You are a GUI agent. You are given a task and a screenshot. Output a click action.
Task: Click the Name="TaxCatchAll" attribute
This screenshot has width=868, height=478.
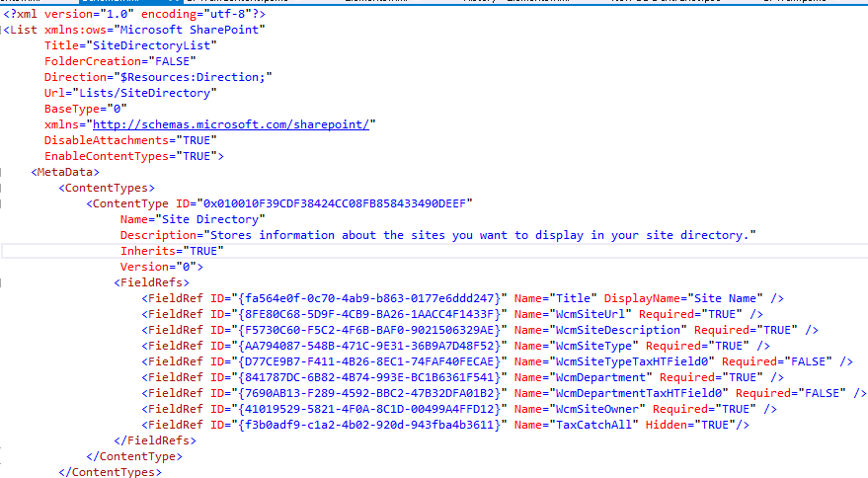tap(577, 425)
